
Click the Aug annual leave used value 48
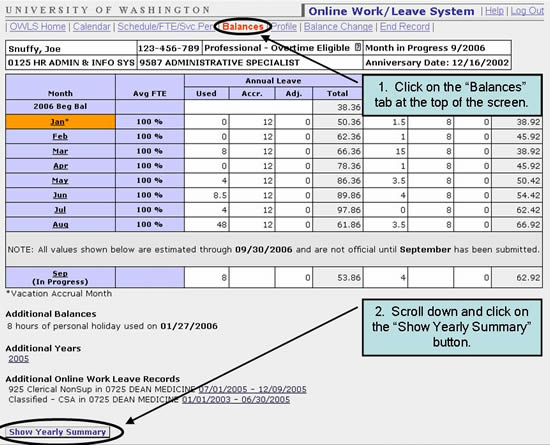[222, 224]
